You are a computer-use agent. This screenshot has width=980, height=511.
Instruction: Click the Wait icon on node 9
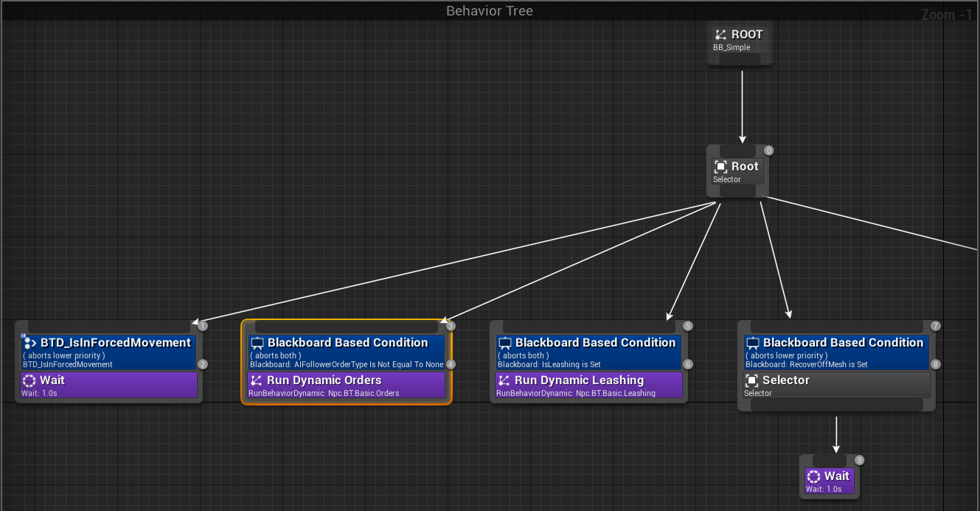pos(814,476)
